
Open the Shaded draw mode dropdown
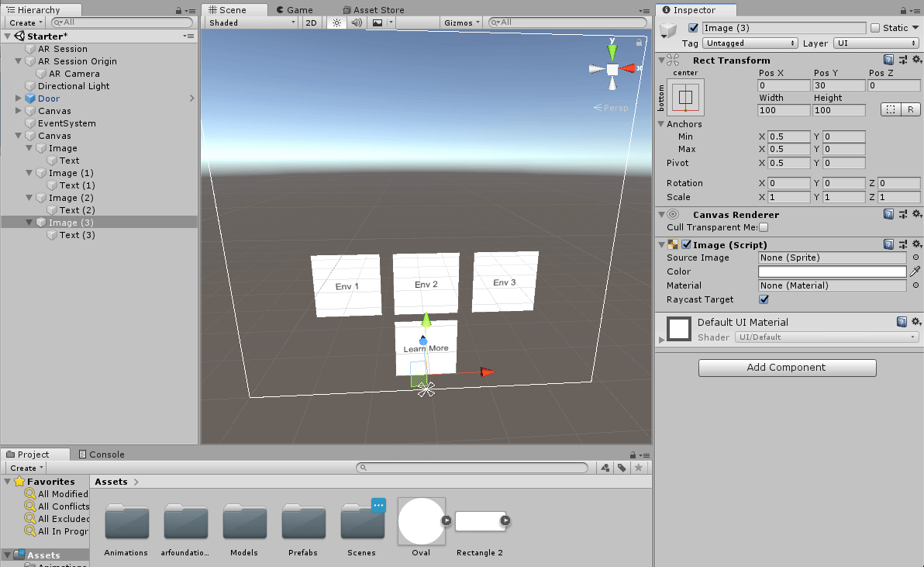(252, 23)
